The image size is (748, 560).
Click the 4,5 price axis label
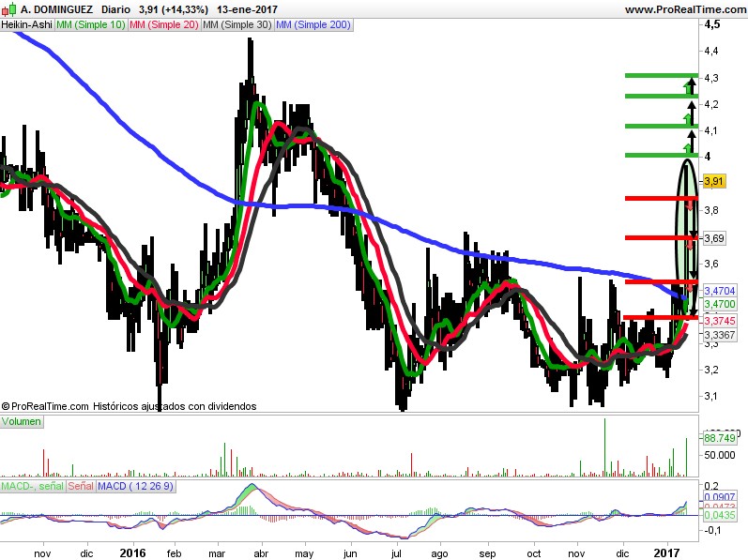pos(712,24)
